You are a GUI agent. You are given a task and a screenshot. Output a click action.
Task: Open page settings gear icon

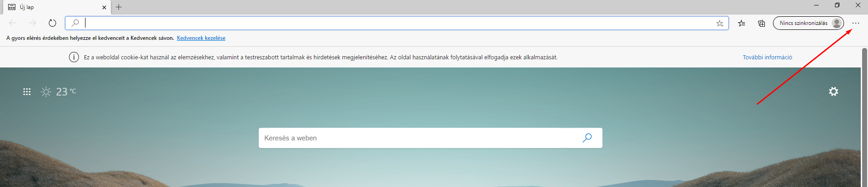click(x=833, y=91)
